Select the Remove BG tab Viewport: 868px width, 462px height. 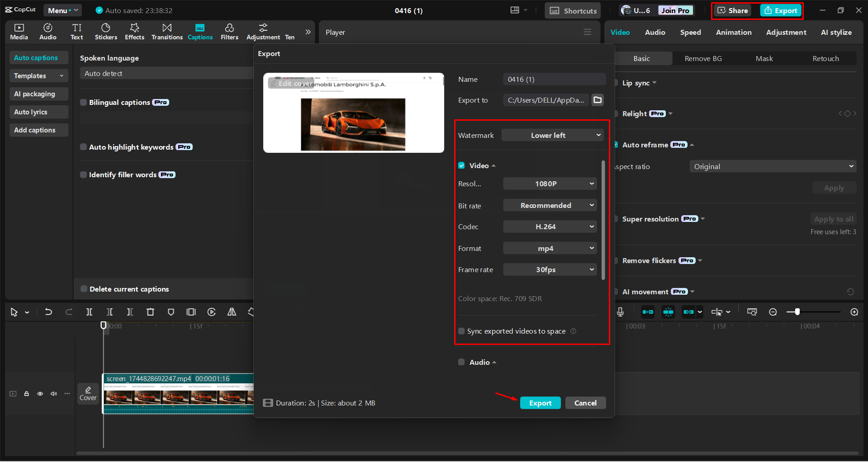(x=703, y=59)
